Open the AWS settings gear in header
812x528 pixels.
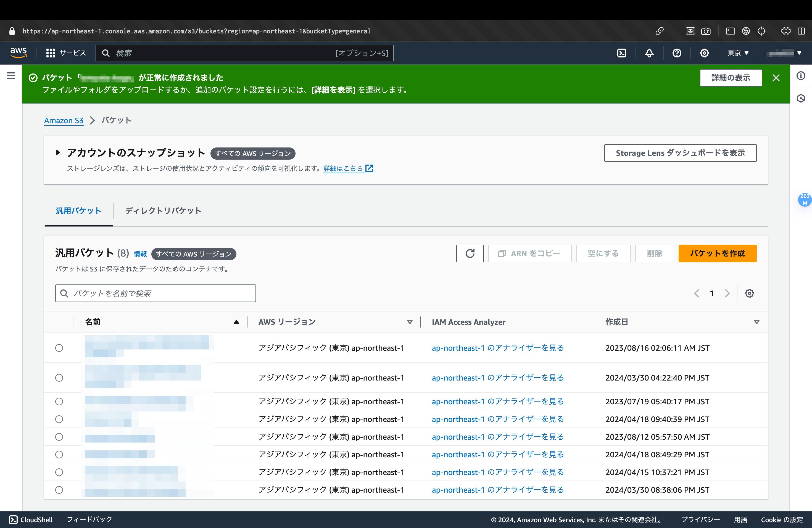point(704,53)
